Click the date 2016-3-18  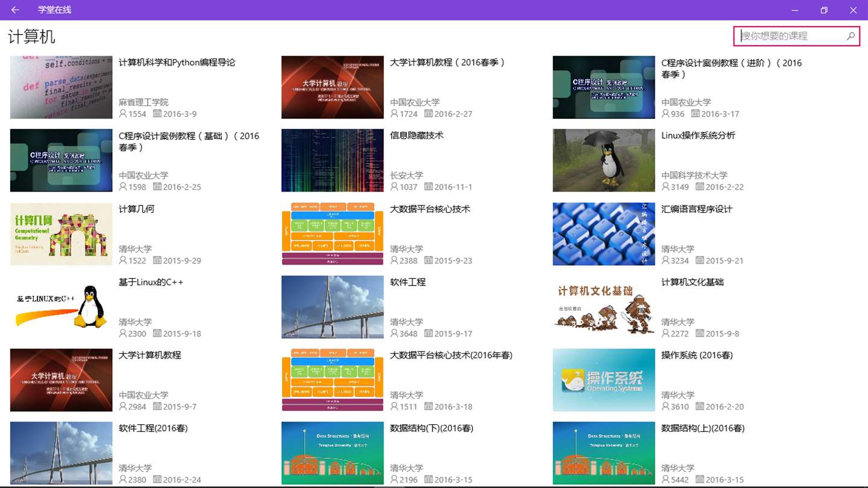click(453, 407)
